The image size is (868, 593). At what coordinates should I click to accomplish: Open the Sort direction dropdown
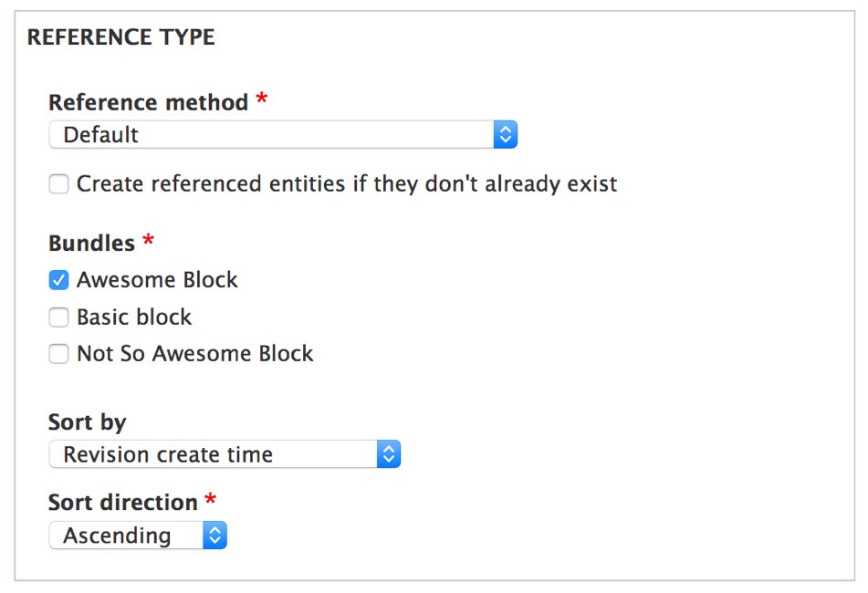pos(138,535)
